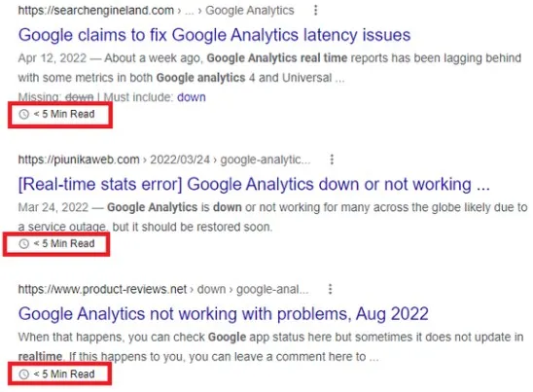Open the three-dot menu for the piunikaweb result
The height and width of the screenshot is (392, 533).
click(332, 160)
